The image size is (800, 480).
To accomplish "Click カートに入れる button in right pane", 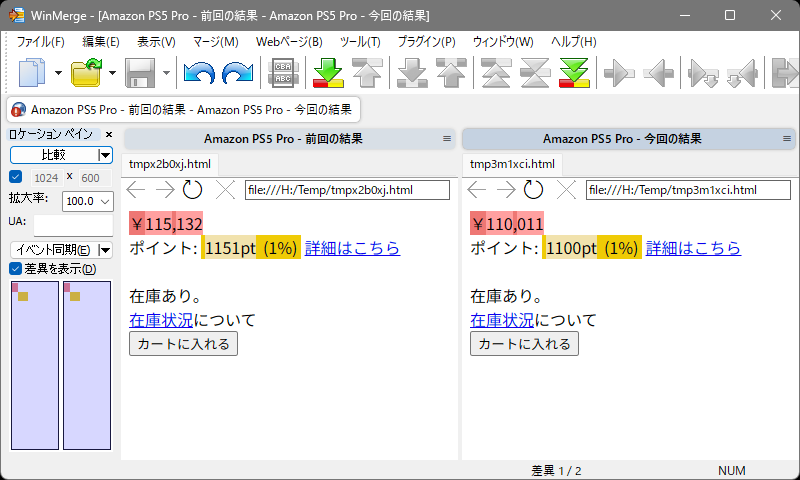I will (x=524, y=344).
